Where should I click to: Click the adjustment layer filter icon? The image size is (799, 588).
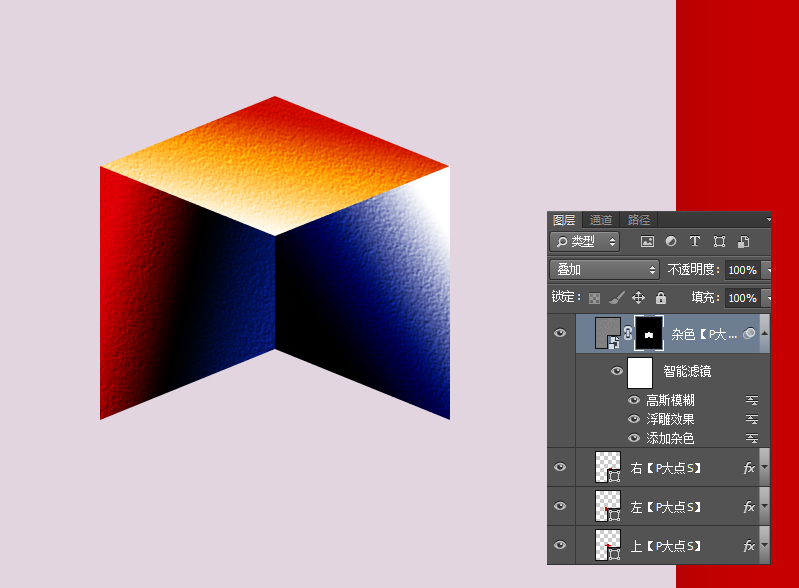(x=671, y=242)
